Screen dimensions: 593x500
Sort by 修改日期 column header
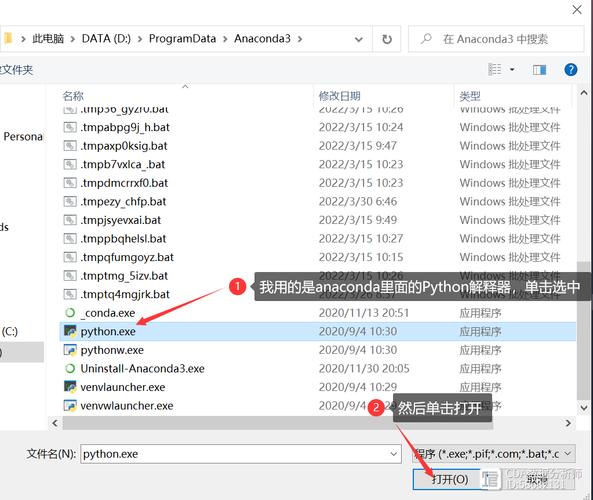[x=339, y=96]
